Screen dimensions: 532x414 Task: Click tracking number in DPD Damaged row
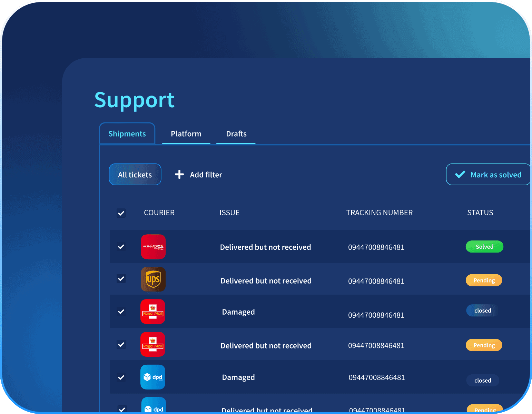(377, 377)
